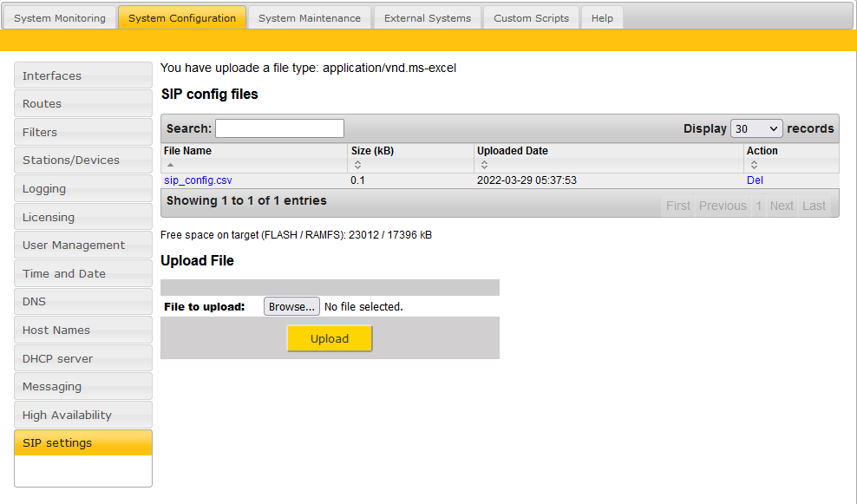Sort table by Action column

click(x=762, y=151)
